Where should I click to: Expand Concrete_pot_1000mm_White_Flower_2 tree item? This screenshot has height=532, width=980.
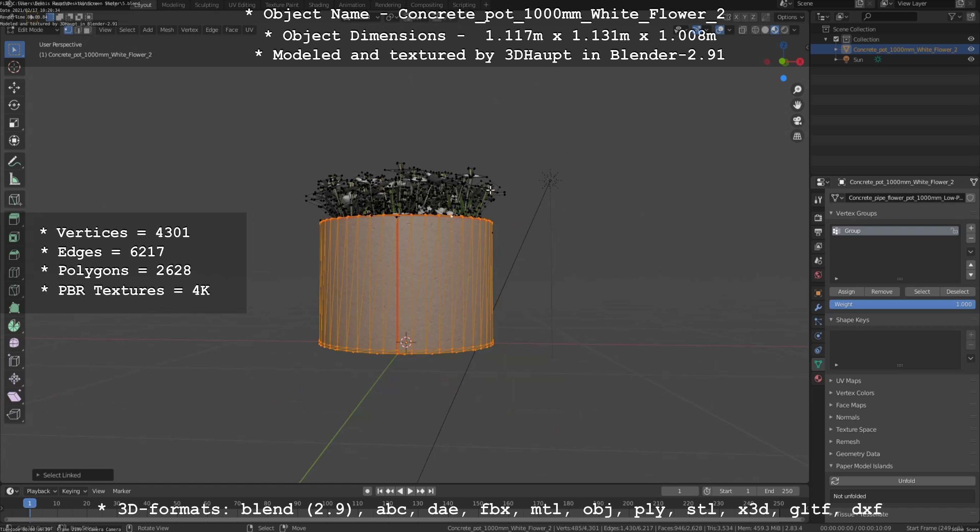pos(836,50)
